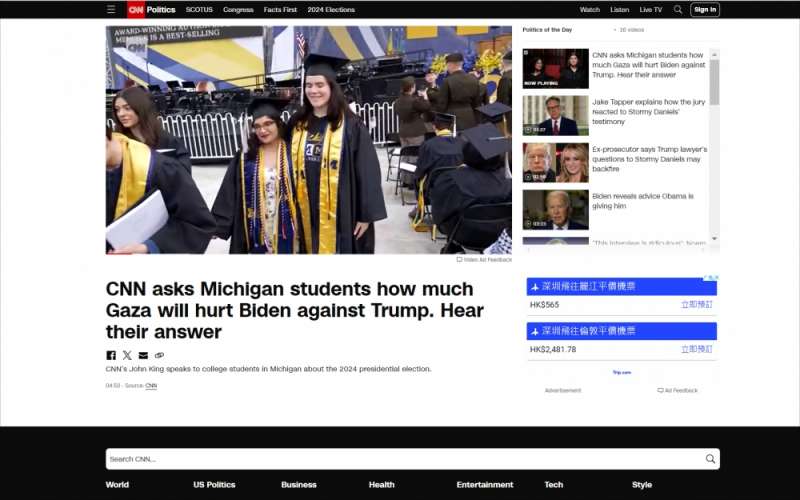This screenshot has width=800, height=500.
Task: Open the Style footer section
Action: [642, 485]
